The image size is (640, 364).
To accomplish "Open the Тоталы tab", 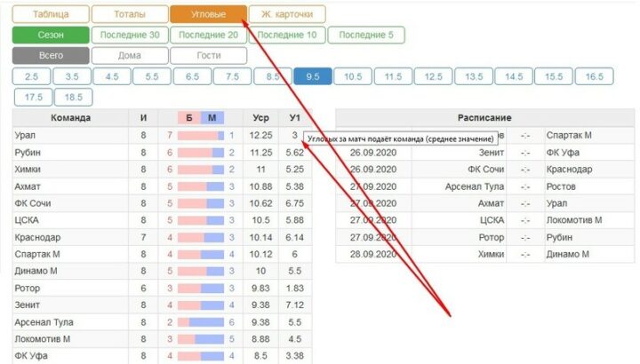I will 130,14.
